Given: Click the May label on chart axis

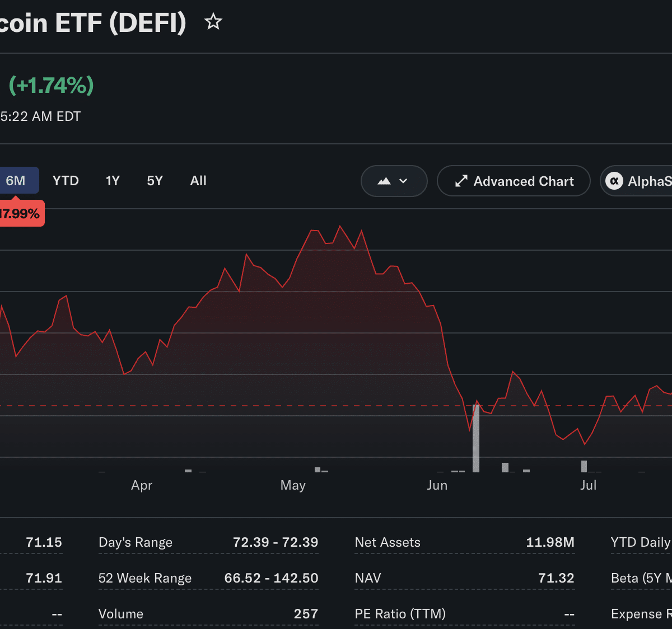Looking at the screenshot, I should [x=293, y=485].
